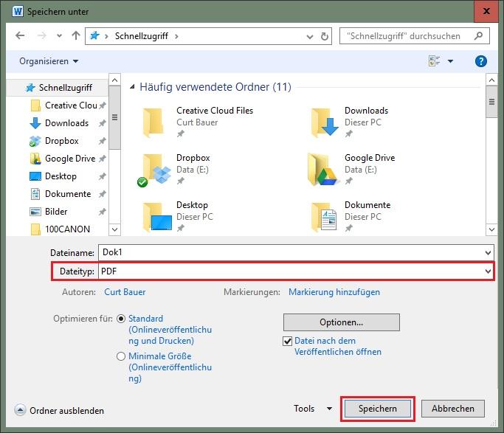This screenshot has height=433, width=504.
Task: Expand the Organisieren dropdown menu
Action: click(49, 61)
